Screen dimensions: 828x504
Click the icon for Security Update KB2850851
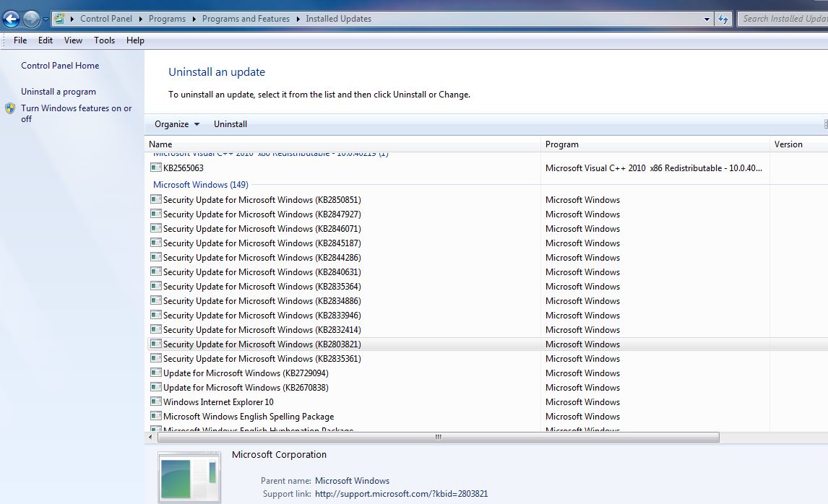coord(156,199)
